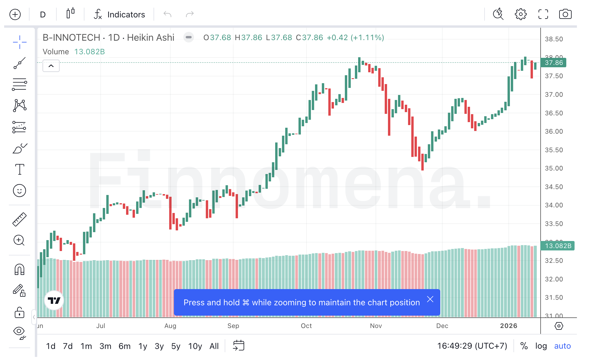Screen dimensions: 597x364
Task: Open chart settings gear icon
Action: (521, 14)
